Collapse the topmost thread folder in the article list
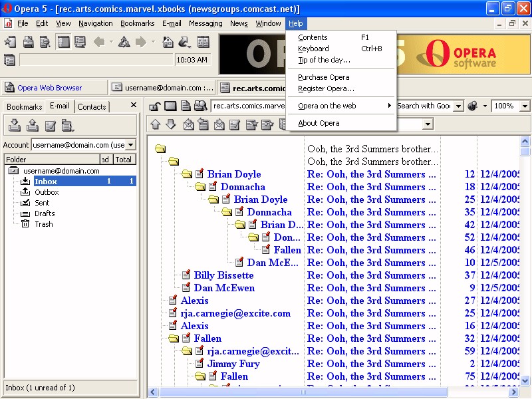The image size is (532, 399). [x=160, y=148]
